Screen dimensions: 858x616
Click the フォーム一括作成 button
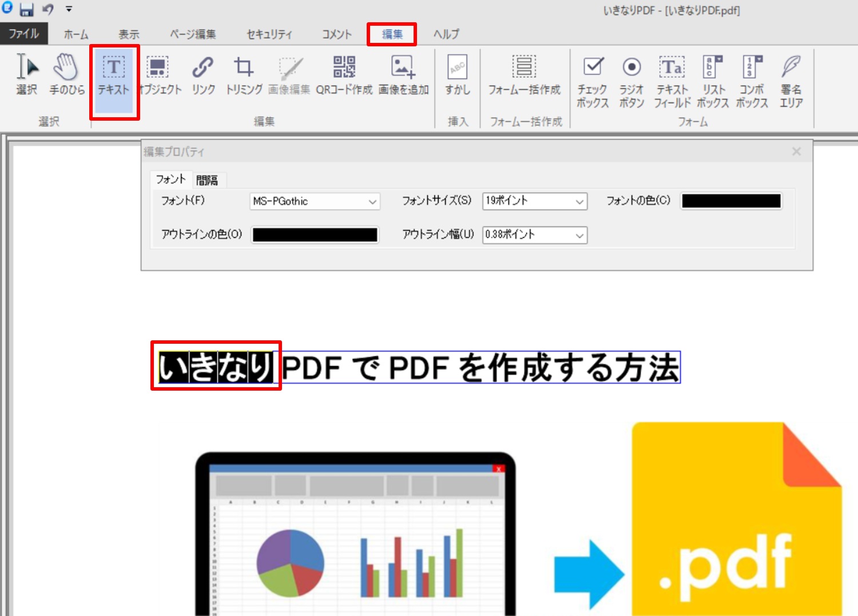point(524,75)
